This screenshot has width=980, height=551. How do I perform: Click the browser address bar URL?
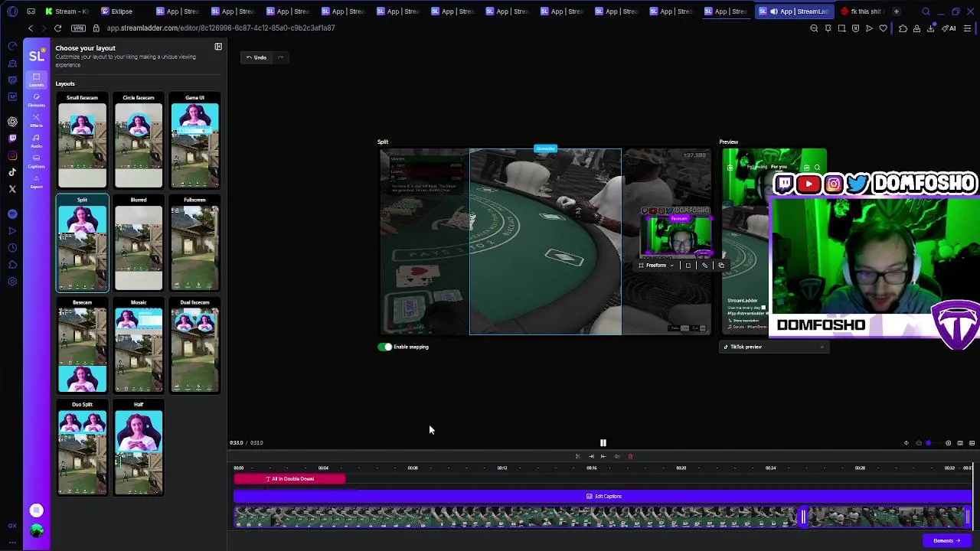tap(220, 28)
